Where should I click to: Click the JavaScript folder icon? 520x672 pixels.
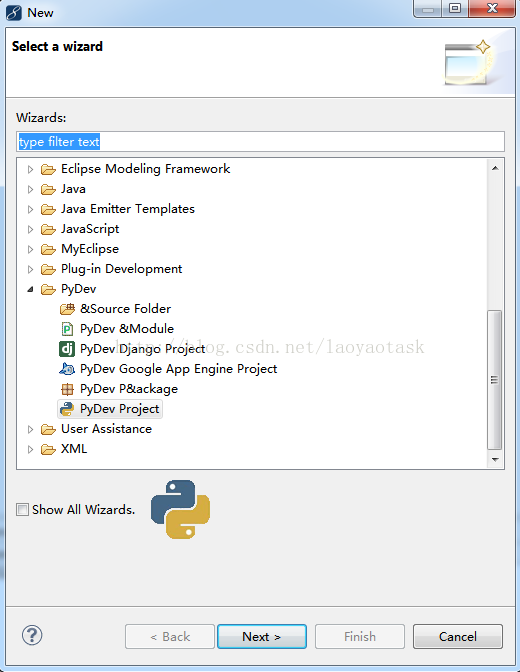(x=48, y=230)
